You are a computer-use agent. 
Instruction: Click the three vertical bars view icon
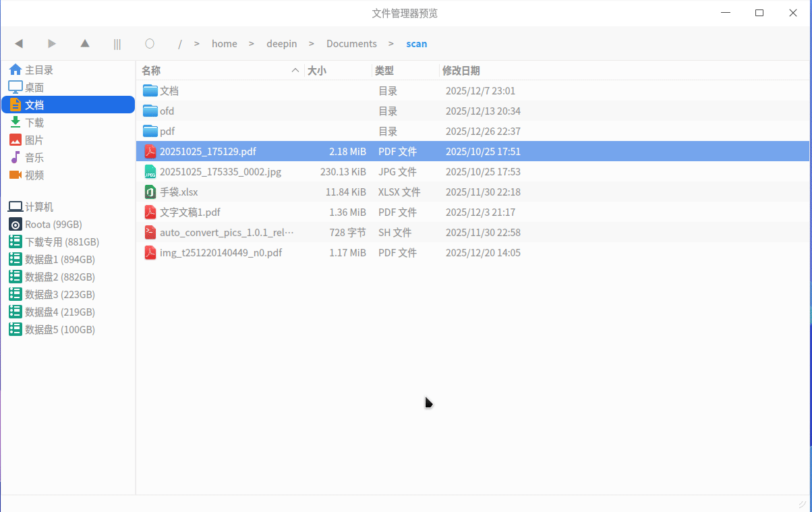[117, 44]
